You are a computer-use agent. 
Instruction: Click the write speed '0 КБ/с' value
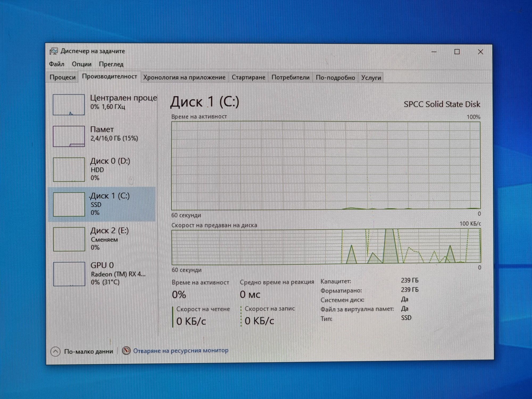[259, 321]
